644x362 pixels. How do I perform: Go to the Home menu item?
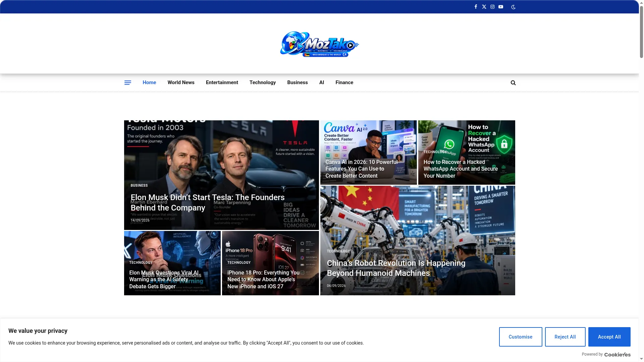coord(149,82)
